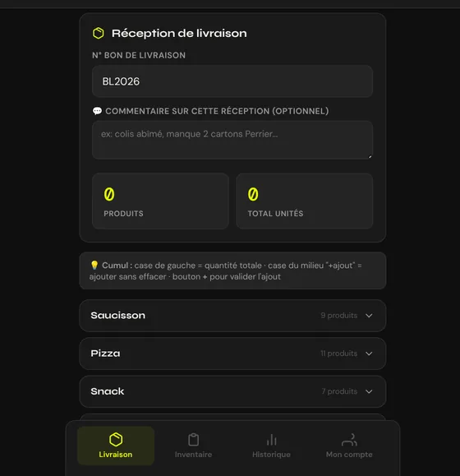Go to Mon compte tab label
The width and height of the screenshot is (460, 476).
click(349, 455)
